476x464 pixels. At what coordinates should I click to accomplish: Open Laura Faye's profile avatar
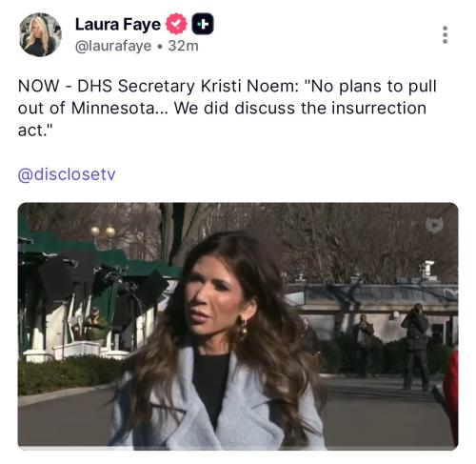pos(40,34)
